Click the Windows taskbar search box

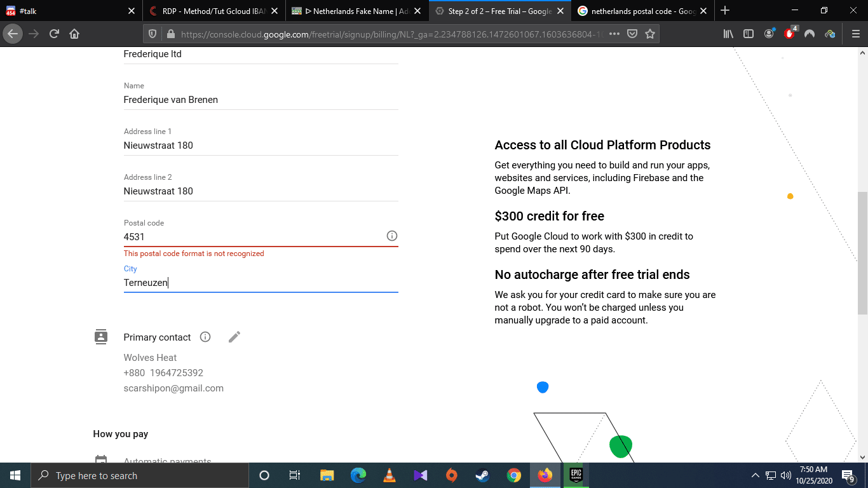(140, 475)
